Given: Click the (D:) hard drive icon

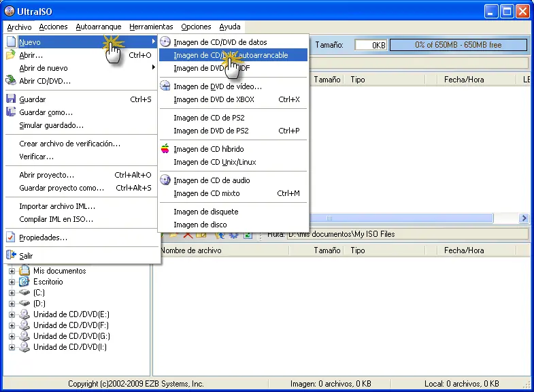Looking at the screenshot, I should click(24, 303).
